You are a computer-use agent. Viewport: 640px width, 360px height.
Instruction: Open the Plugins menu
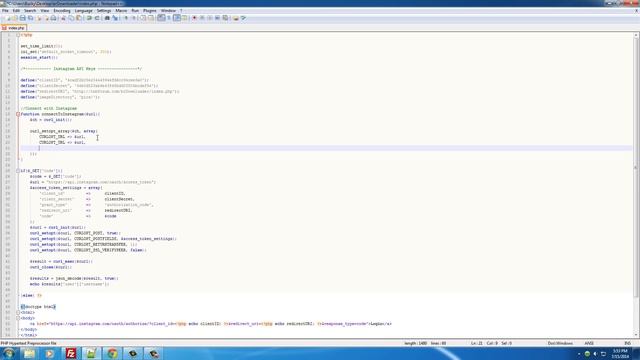pos(149,11)
